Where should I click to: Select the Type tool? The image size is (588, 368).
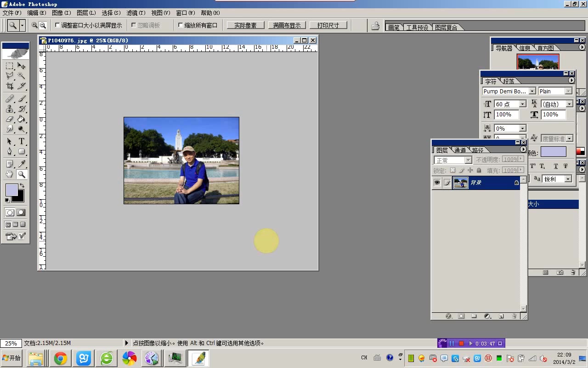coord(22,140)
